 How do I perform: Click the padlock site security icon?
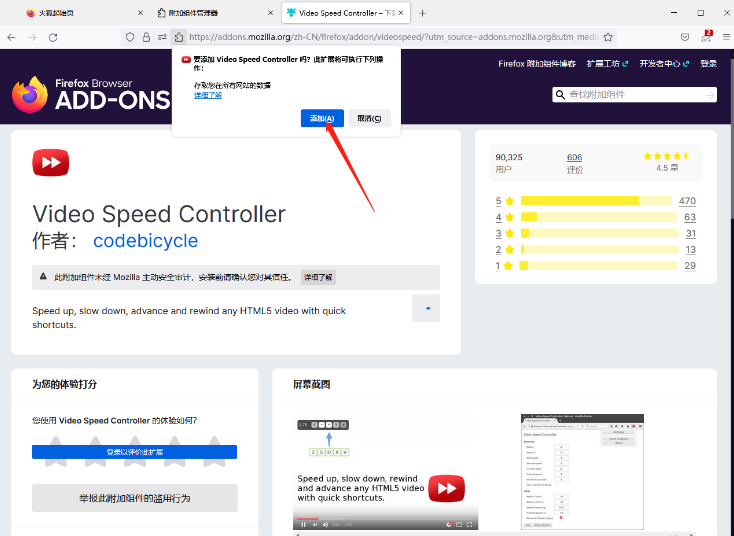click(147, 37)
